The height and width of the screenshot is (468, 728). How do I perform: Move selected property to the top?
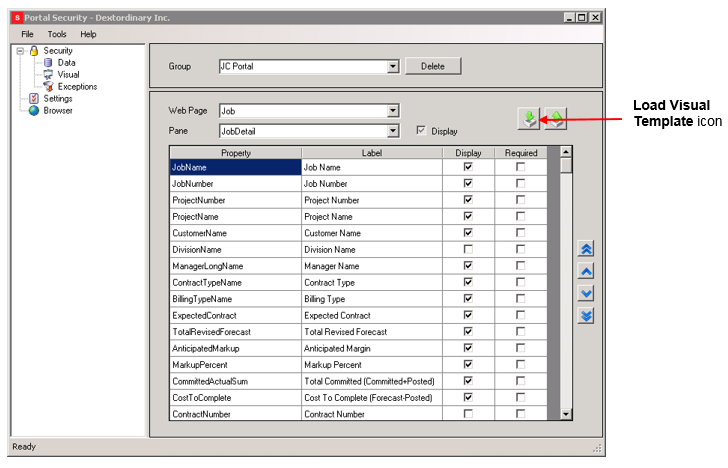pos(587,249)
